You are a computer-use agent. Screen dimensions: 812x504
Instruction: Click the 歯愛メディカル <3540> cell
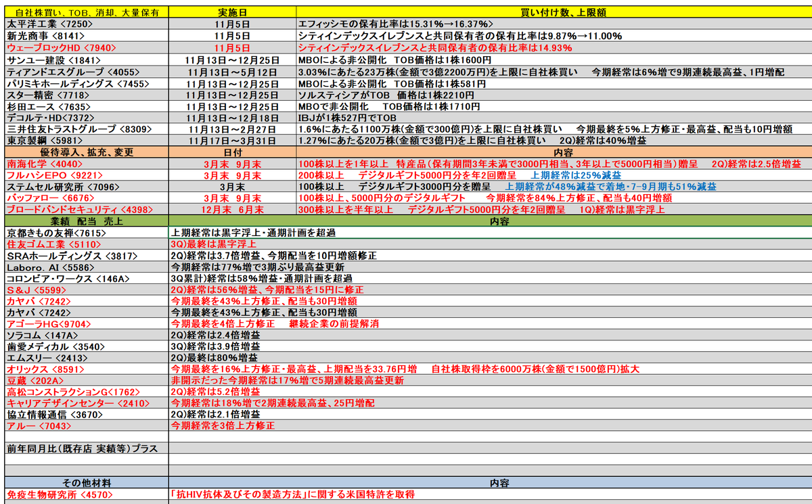click(86, 346)
